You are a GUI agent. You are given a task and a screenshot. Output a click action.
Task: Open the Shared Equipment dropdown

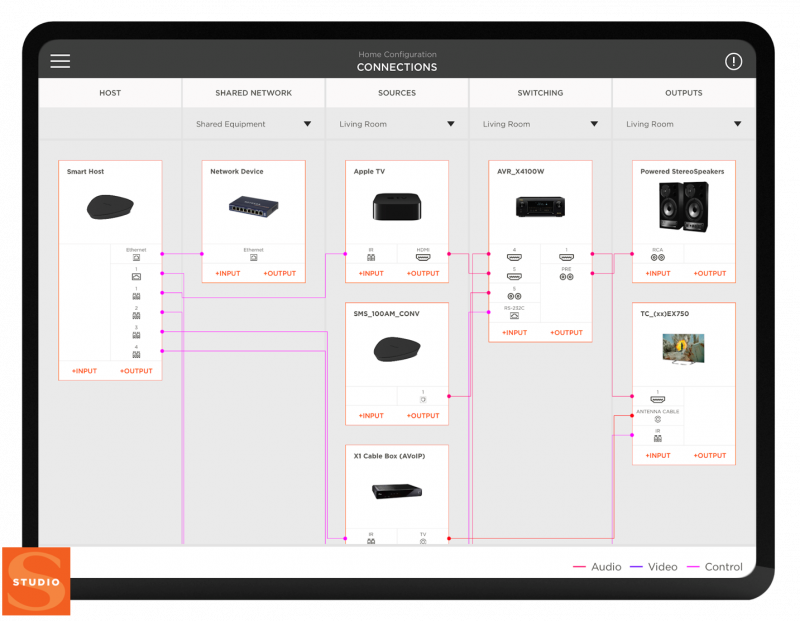(x=252, y=124)
